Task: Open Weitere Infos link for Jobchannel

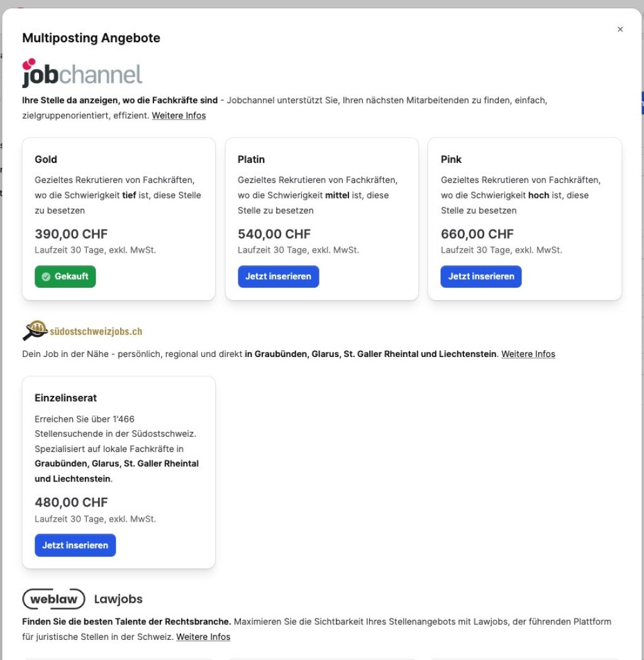Action: [179, 116]
